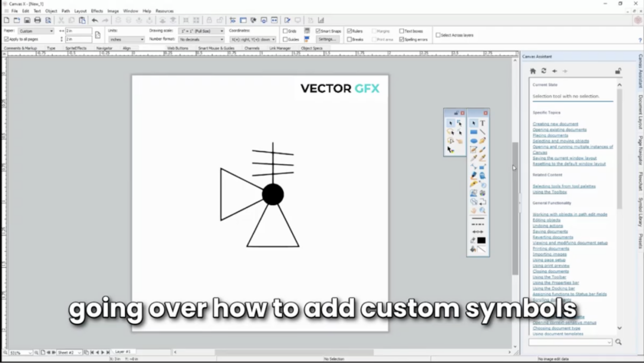Click the Settings... button

(x=327, y=39)
